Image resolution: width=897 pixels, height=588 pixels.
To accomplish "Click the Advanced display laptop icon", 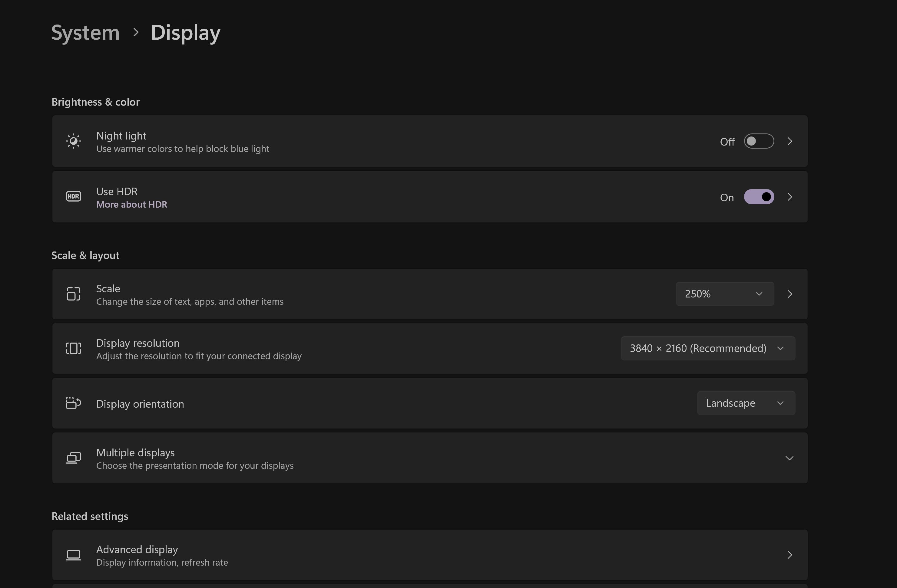I will click(x=74, y=555).
